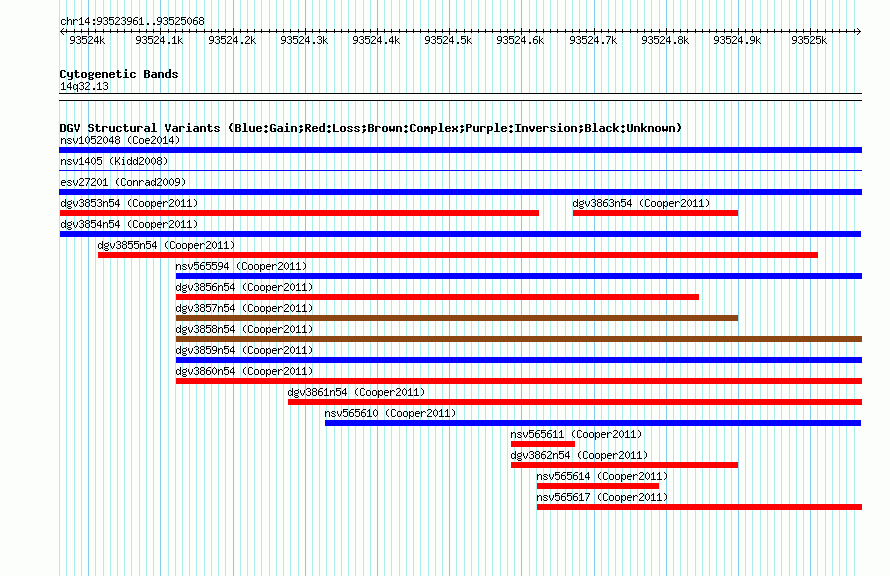Select the dgv3855n54 red loss bar
Viewport: 890px width, 576px height.
pos(457,255)
